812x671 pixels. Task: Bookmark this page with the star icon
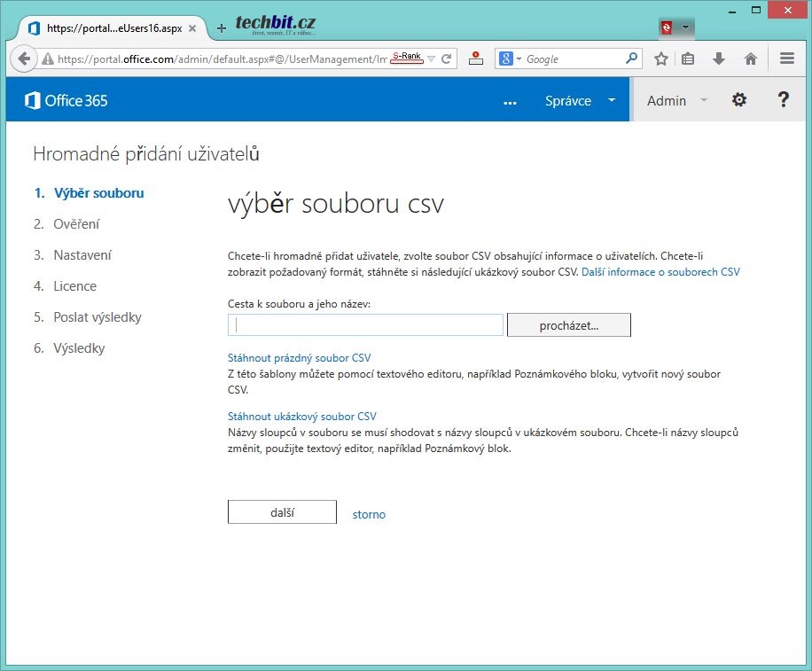pos(660,59)
